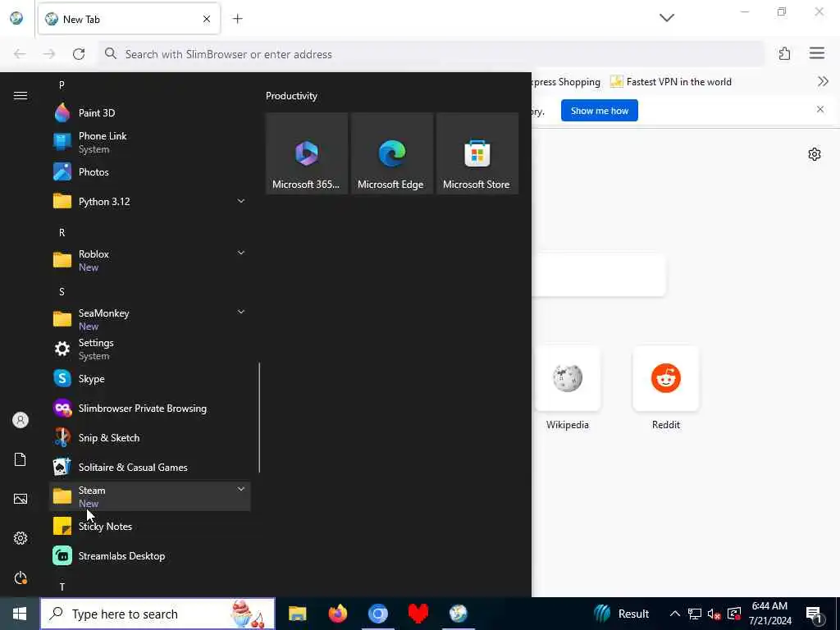Expand the SeaMonkey folder
Image resolution: width=840 pixels, height=630 pixels.
pyautogui.click(x=150, y=319)
